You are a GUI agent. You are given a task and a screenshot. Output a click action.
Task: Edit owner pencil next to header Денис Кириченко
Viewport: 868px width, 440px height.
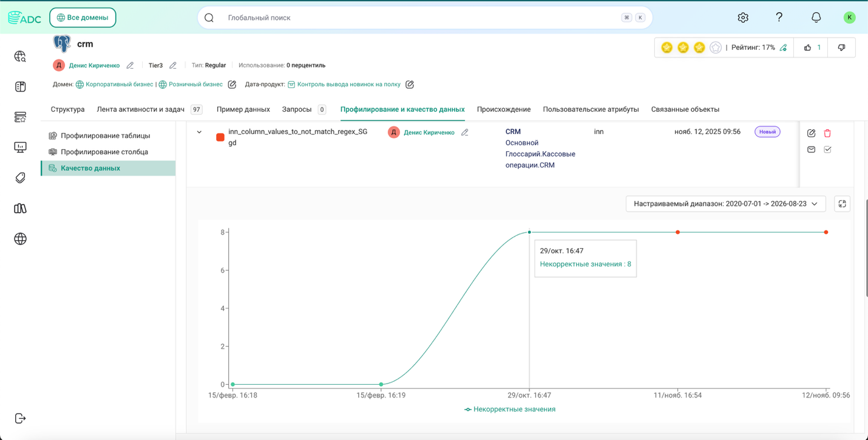tap(130, 66)
